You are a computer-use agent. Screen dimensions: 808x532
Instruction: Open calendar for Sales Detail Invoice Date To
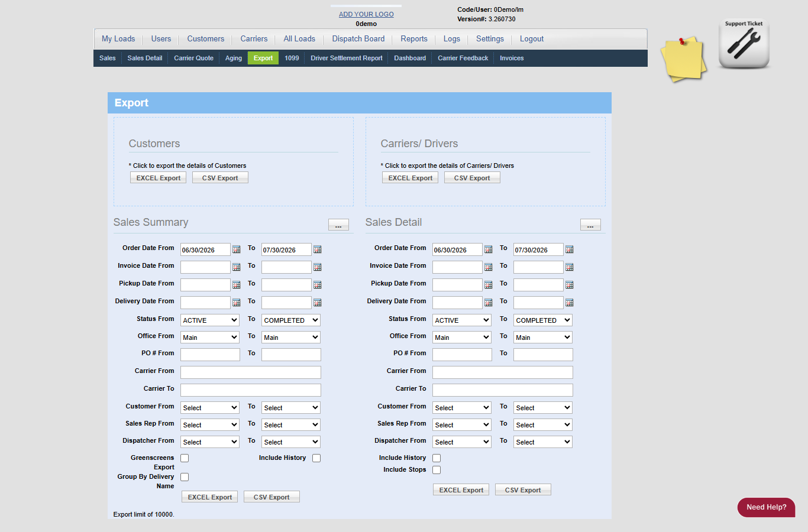(x=570, y=267)
